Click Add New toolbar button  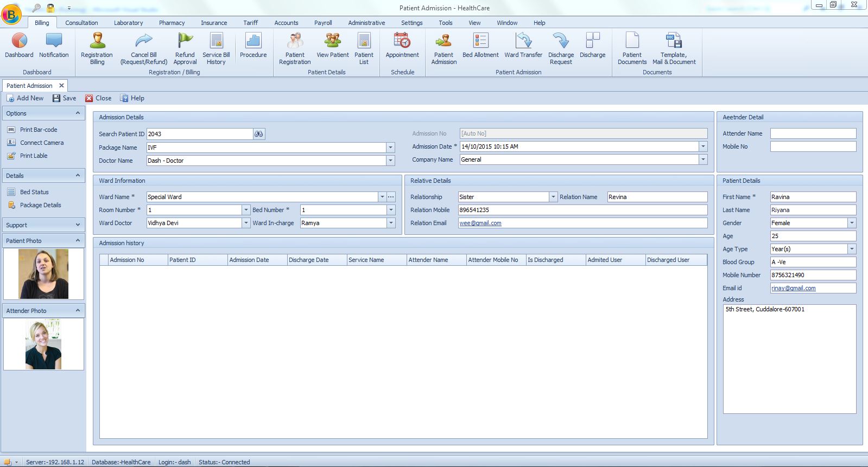pyautogui.click(x=25, y=98)
